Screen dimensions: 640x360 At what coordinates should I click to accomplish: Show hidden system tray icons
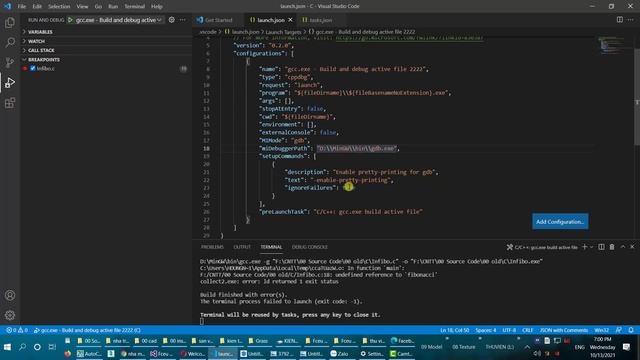click(x=527, y=347)
